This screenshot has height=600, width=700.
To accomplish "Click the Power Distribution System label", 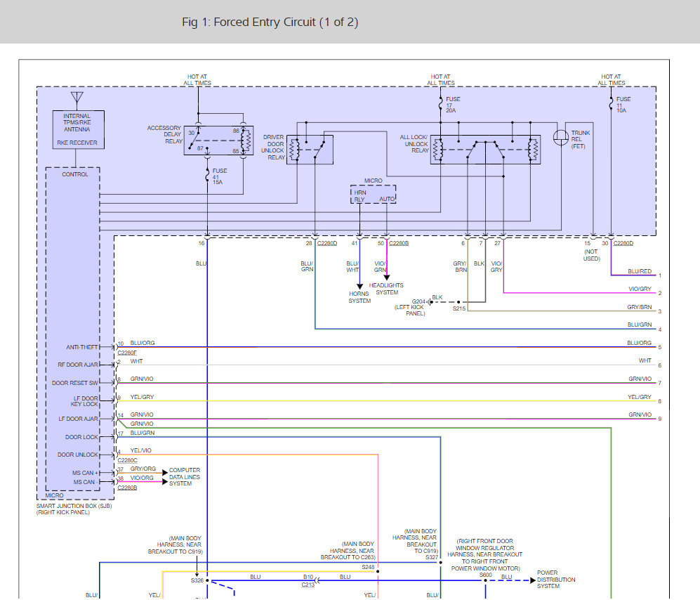I will tap(556, 580).
